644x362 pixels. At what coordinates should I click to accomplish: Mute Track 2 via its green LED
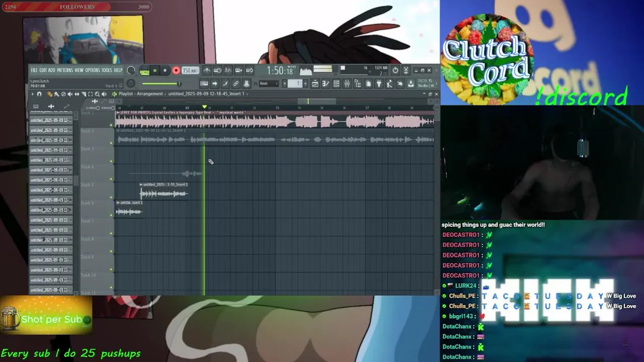click(x=111, y=143)
